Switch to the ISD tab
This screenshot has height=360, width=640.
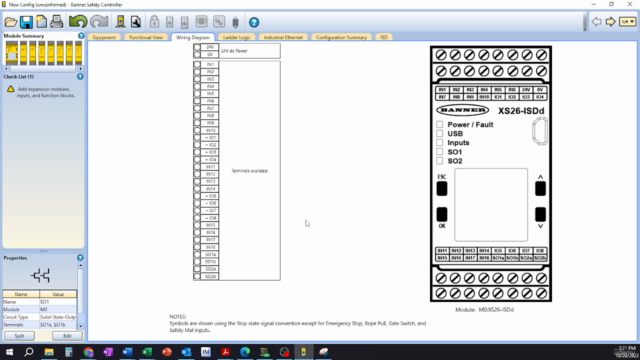pos(384,37)
